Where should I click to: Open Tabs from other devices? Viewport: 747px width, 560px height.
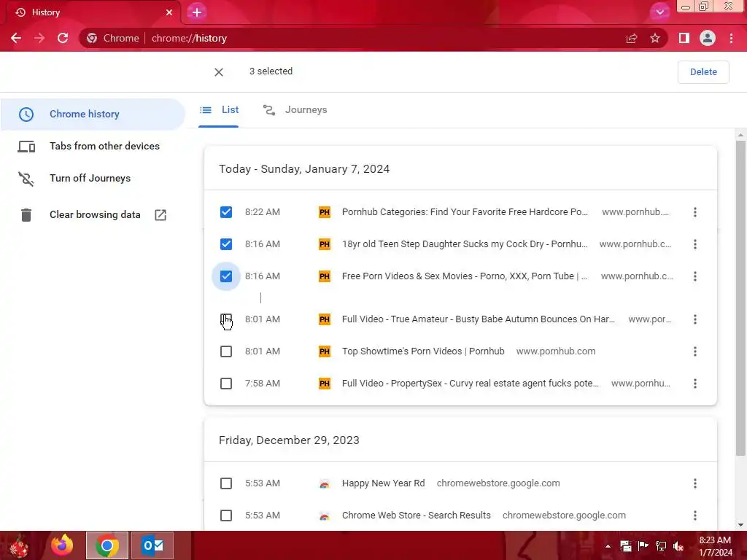point(93,146)
